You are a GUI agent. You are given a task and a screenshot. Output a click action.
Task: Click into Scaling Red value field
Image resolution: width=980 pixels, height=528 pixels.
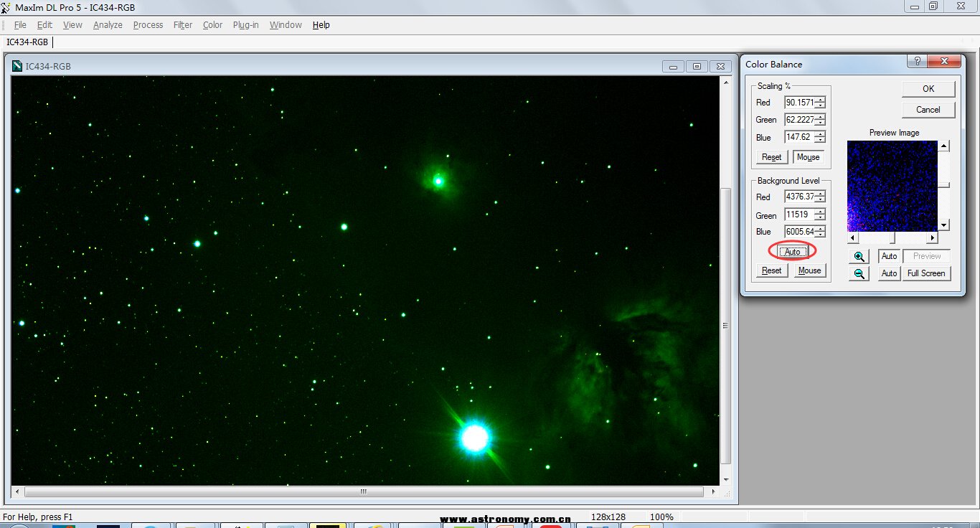click(x=799, y=103)
